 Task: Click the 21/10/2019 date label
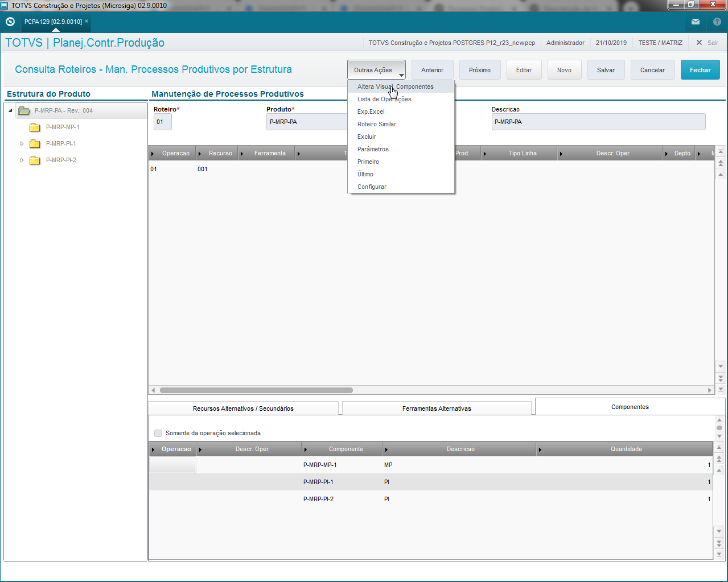(611, 43)
